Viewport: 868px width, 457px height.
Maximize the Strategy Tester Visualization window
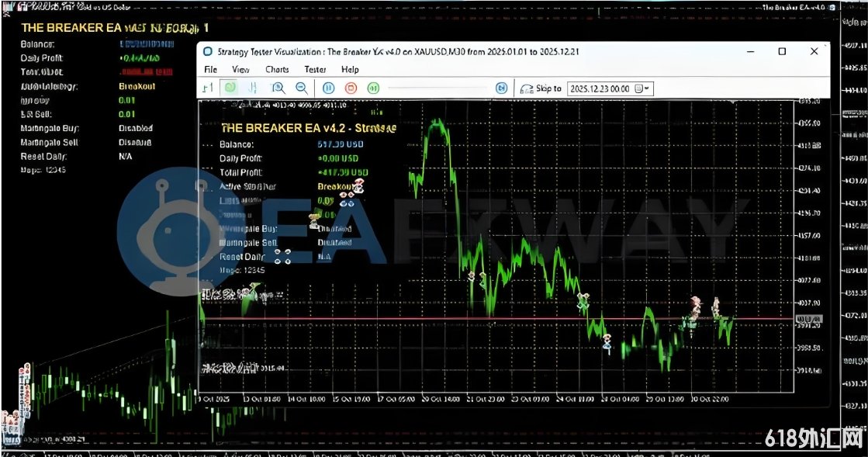click(782, 51)
